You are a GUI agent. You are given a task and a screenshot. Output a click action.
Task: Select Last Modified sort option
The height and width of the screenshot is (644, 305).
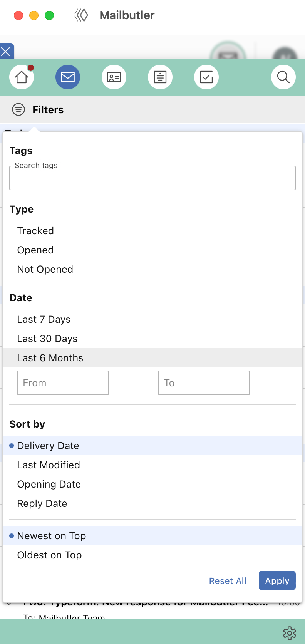point(152,465)
